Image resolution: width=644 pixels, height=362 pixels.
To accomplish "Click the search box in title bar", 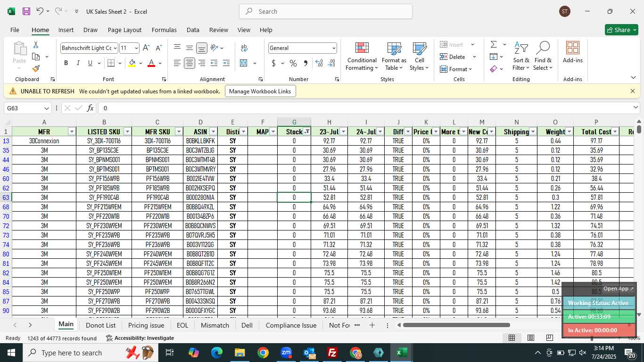I will (326, 11).
